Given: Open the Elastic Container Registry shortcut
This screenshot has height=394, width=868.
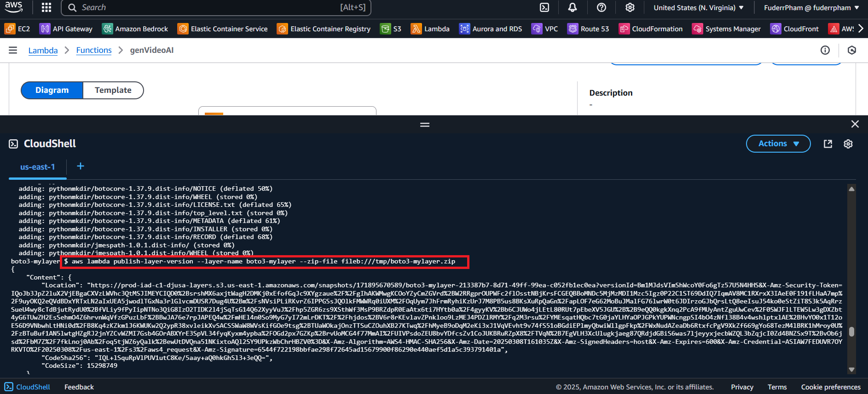Looking at the screenshot, I should pos(324,29).
